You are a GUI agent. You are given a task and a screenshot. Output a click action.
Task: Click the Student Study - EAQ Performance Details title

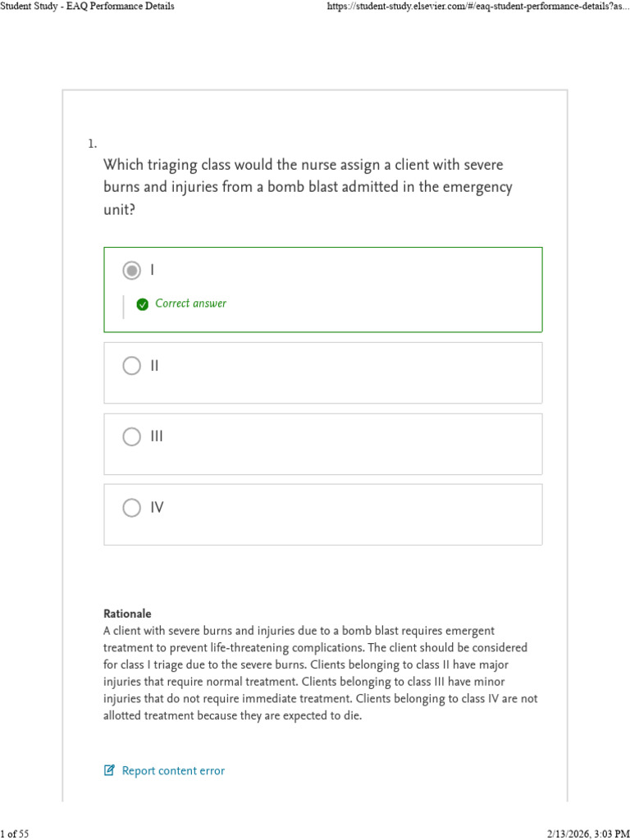click(87, 7)
